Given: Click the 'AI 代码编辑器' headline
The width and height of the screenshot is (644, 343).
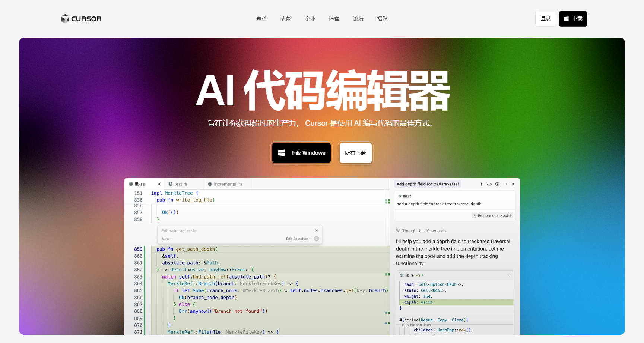Looking at the screenshot, I should (323, 90).
